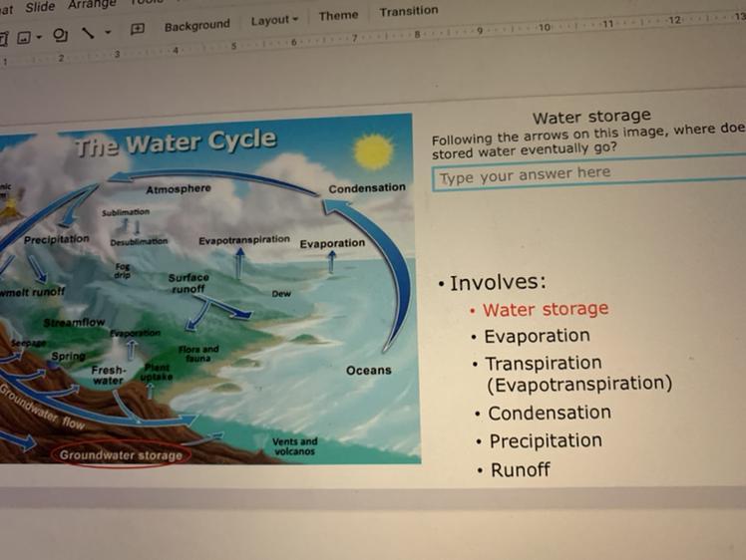Image resolution: width=746 pixels, height=560 pixels.
Task: Click the 'Condensation' label in the diagram
Action: [x=367, y=187]
